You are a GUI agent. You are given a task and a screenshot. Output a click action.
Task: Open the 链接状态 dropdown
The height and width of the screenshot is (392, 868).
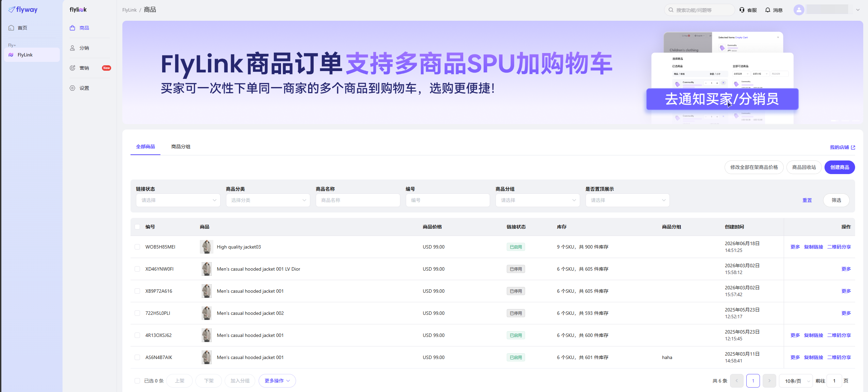tap(178, 200)
